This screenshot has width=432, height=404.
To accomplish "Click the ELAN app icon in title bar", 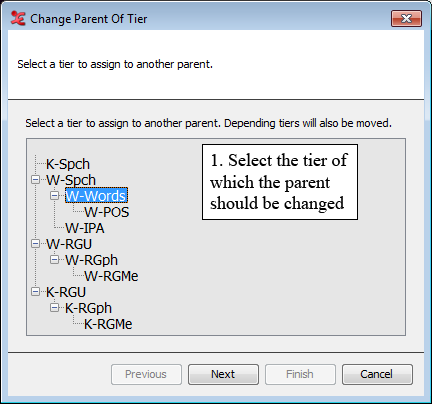I will (x=18, y=18).
